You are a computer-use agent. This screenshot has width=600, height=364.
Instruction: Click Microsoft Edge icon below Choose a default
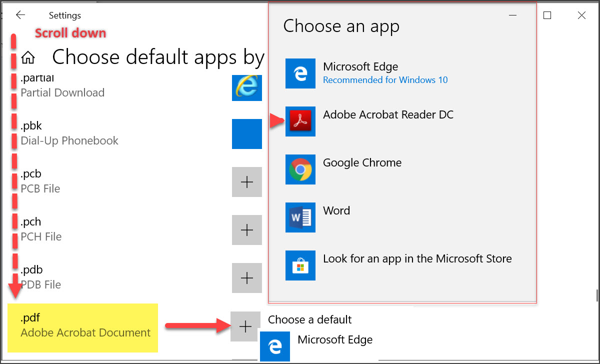275,346
